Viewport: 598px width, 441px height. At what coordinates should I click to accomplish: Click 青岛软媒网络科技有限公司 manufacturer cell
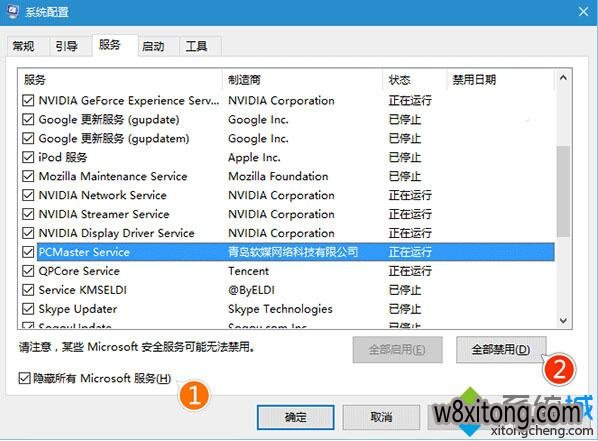click(x=293, y=252)
